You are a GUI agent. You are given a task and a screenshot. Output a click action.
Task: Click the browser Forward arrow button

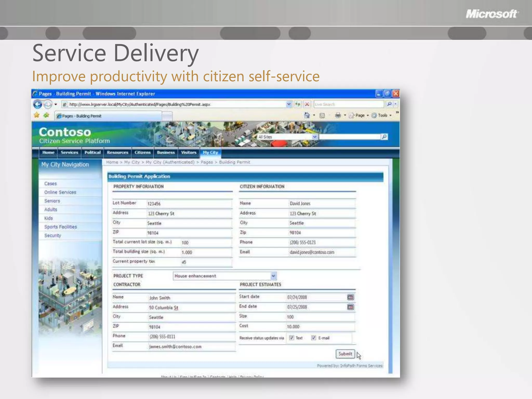click(x=48, y=104)
